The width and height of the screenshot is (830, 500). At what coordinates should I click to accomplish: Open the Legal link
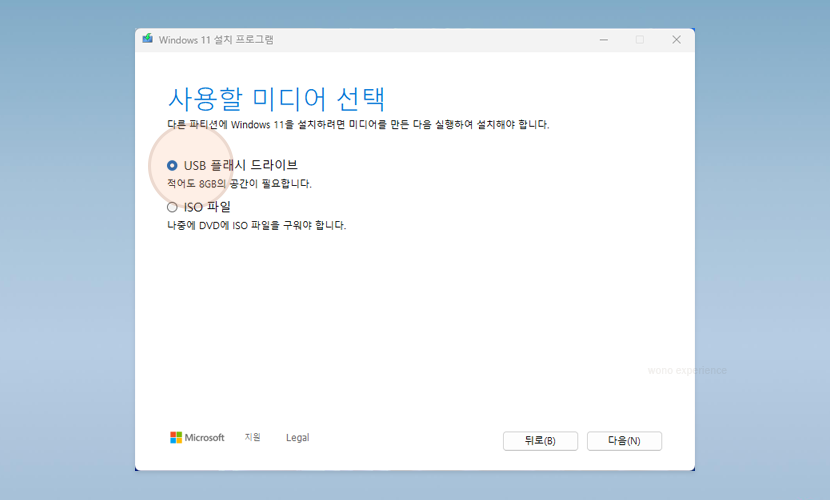click(297, 438)
